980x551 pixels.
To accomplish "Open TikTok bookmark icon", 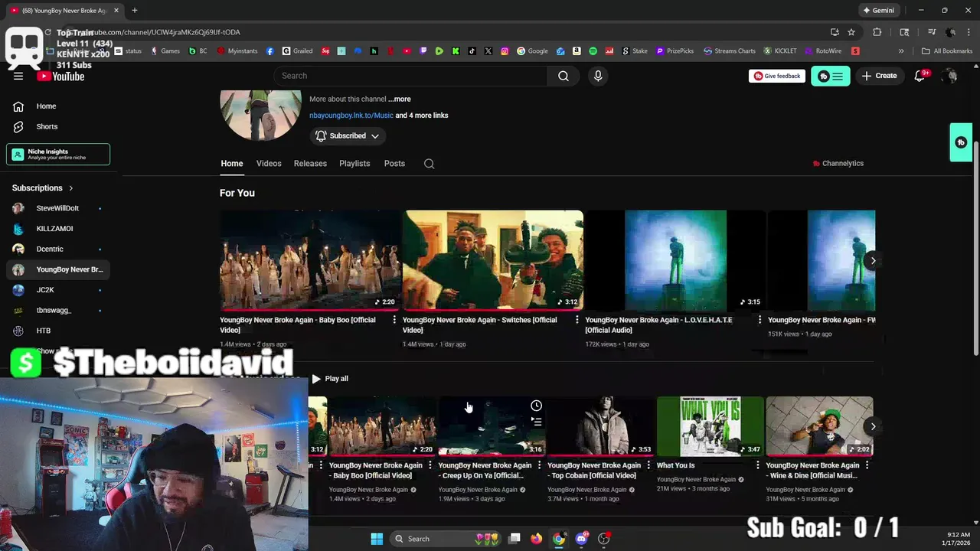I will click(x=472, y=51).
